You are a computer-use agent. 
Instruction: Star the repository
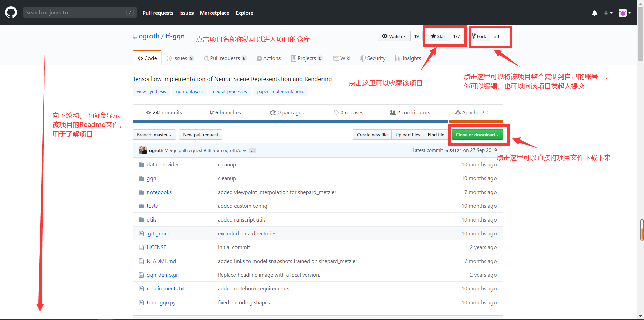[x=438, y=36]
